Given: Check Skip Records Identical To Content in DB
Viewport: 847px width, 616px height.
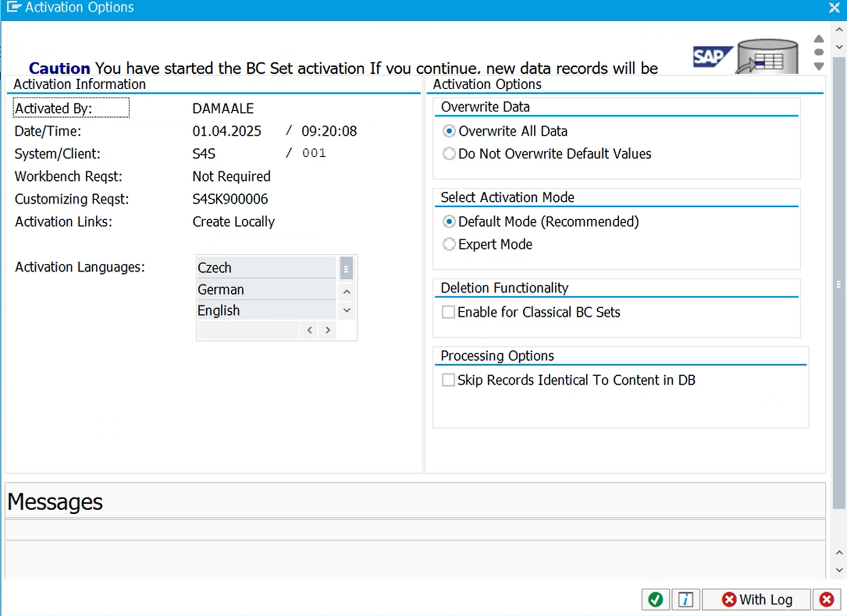Looking at the screenshot, I should coord(448,380).
